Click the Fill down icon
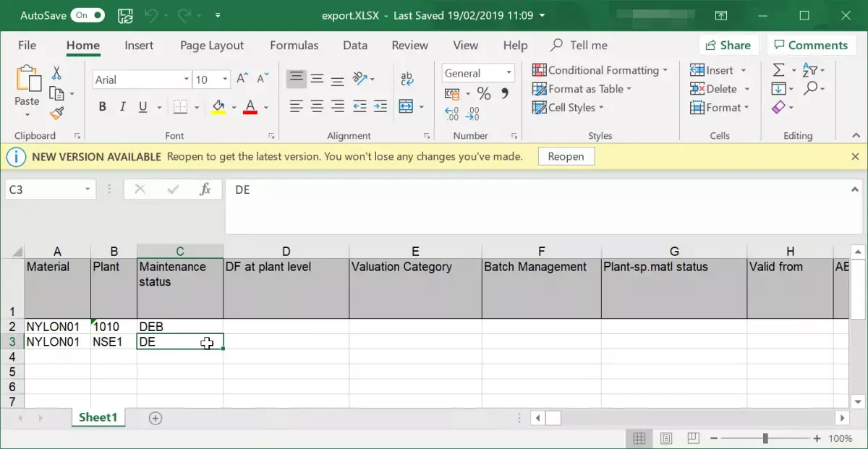 tap(779, 89)
